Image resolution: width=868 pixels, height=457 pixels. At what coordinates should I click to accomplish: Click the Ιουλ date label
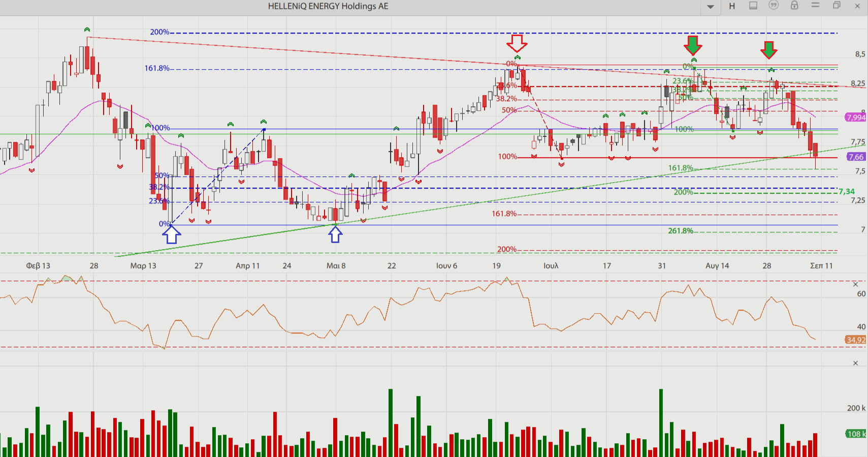pos(551,266)
